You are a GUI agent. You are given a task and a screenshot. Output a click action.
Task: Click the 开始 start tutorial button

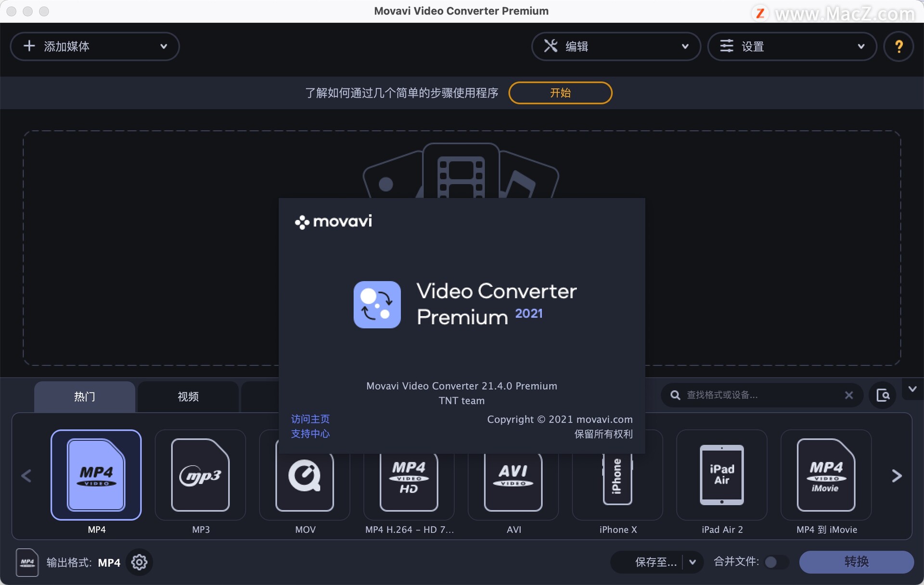coord(560,93)
